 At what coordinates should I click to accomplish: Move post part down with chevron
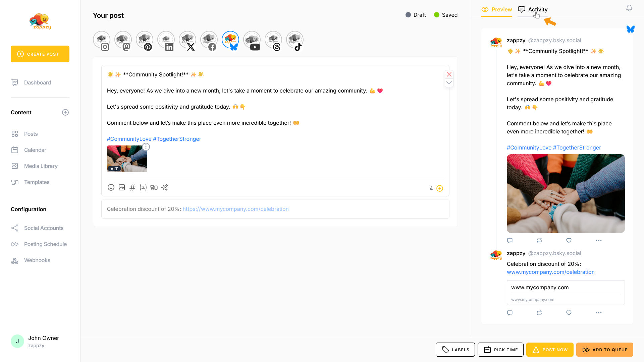pos(449,83)
